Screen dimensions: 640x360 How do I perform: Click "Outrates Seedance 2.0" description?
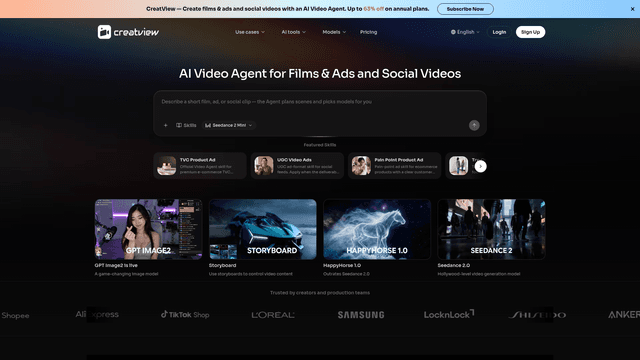click(x=346, y=274)
